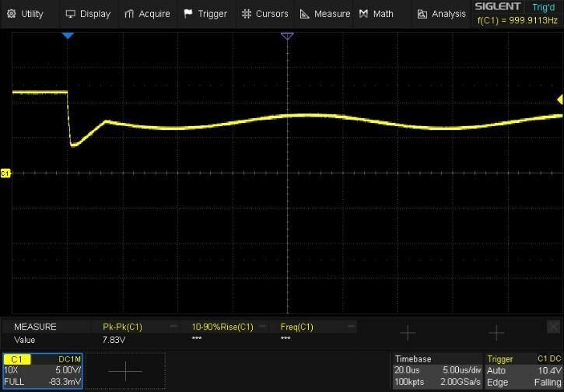The height and width of the screenshot is (392, 564).
Task: Open the Analysis menu
Action: (x=442, y=14)
